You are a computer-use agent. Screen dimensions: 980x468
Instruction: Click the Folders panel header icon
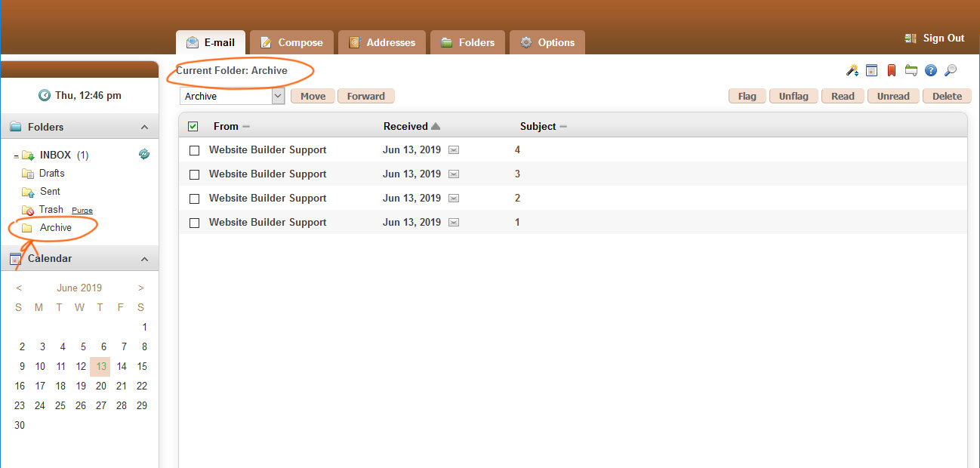16,127
